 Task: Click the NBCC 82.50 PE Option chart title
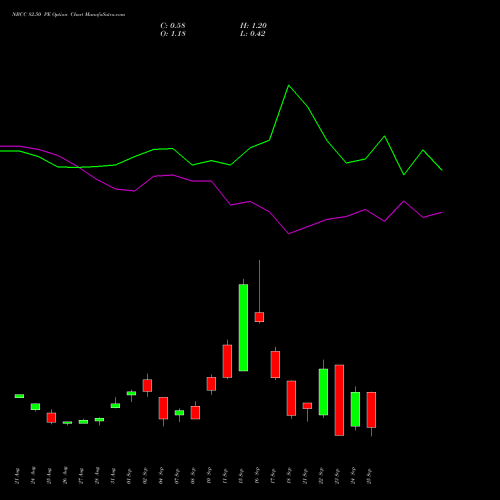(68, 15)
